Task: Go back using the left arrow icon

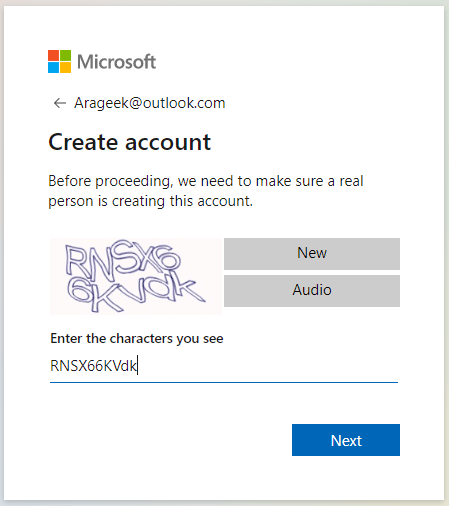Action: tap(60, 103)
